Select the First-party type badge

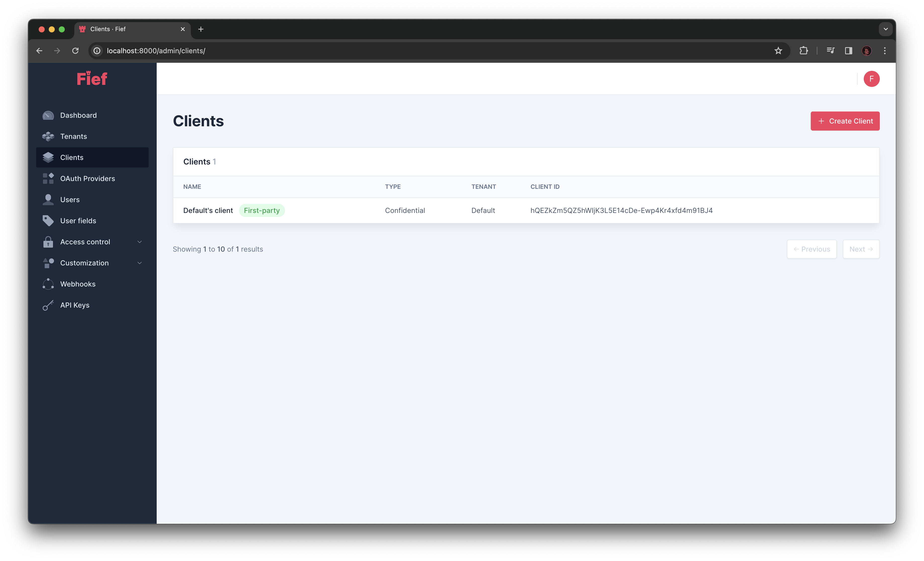point(261,210)
